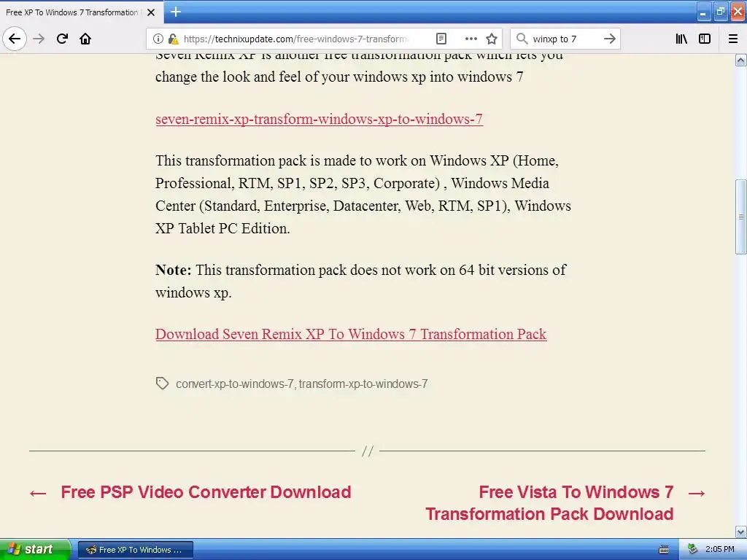Open page actions three-dots menu

pos(471,39)
